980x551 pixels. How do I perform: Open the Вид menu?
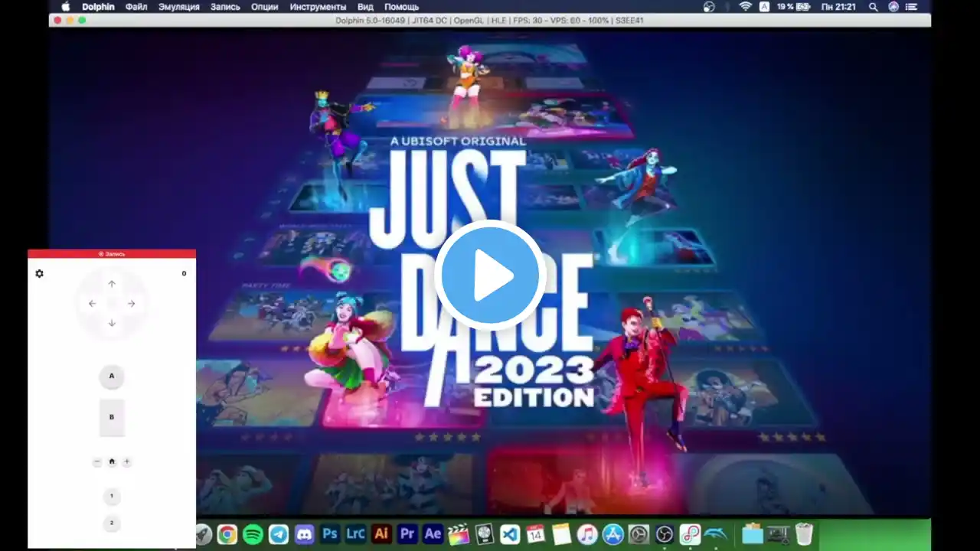(x=365, y=7)
